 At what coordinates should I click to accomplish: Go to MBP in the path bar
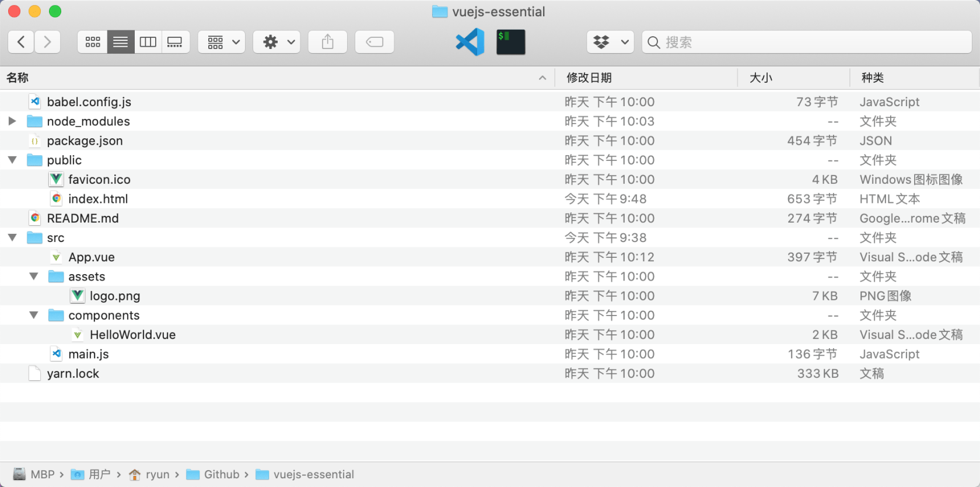click(x=35, y=474)
